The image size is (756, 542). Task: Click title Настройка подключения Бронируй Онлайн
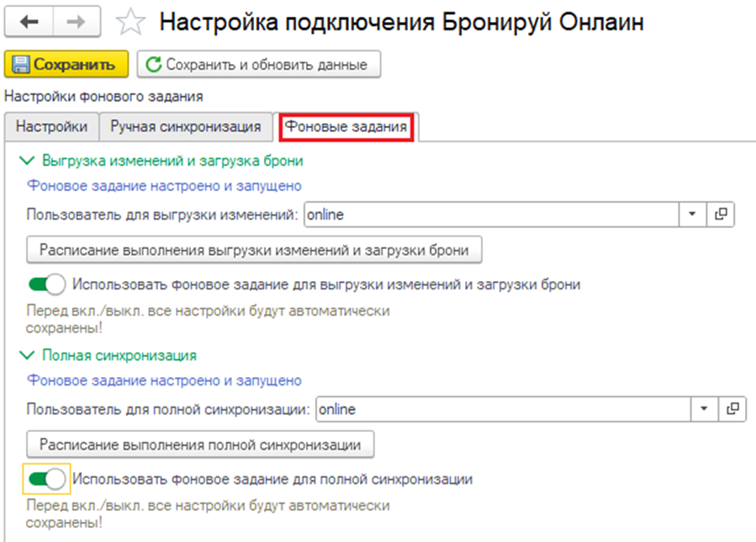(401, 22)
